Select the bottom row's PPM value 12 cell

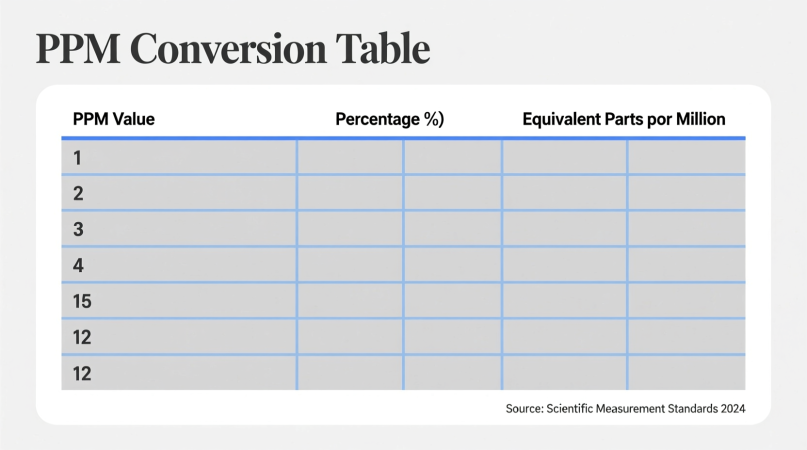coord(179,373)
